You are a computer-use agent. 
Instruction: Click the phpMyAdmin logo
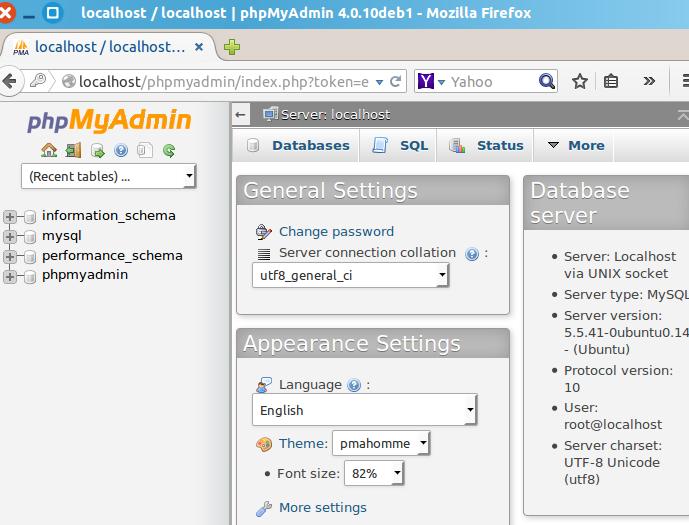pos(109,120)
